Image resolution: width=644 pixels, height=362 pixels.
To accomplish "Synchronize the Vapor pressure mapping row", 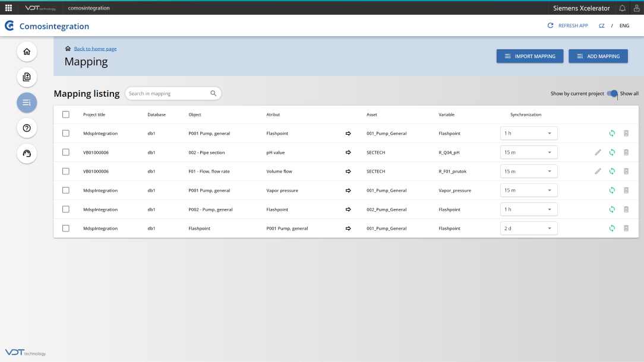I will [x=612, y=190].
